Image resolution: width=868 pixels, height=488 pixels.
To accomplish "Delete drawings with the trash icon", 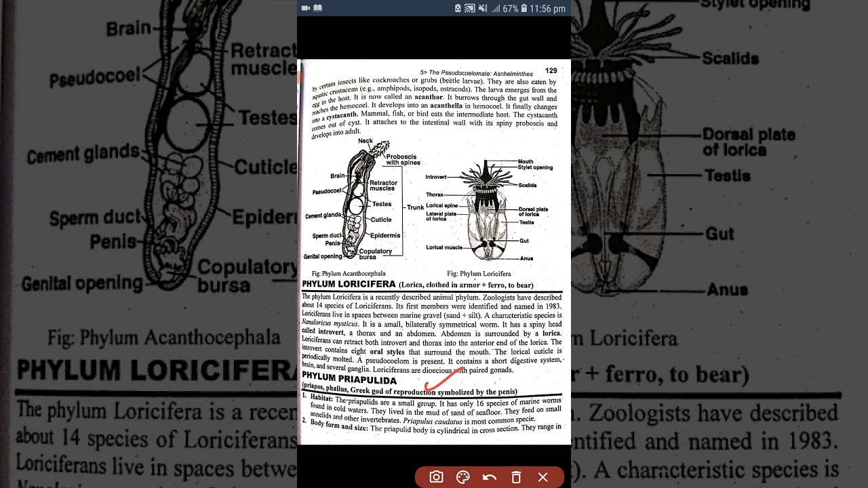I will 516,477.
